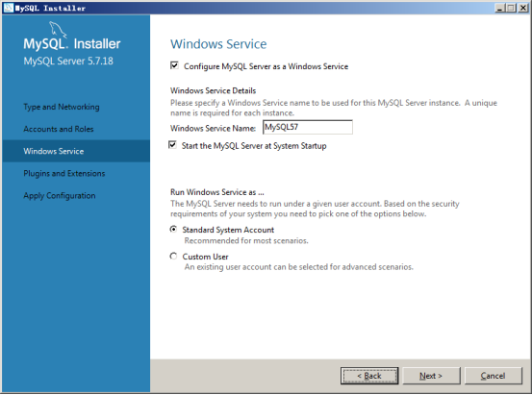Viewport: 532px width, 395px height.
Task: Click the MySQL dolphin logo
Action: click(x=58, y=30)
